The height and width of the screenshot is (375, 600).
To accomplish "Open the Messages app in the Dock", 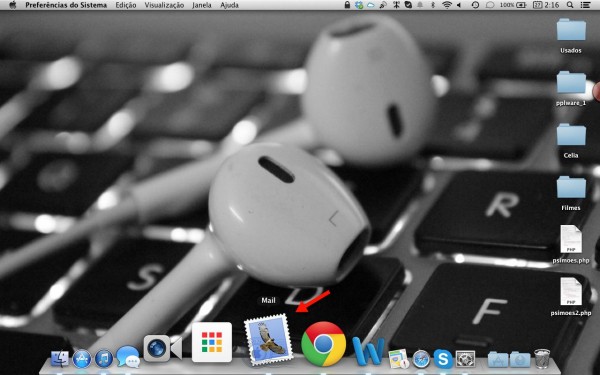I will [128, 357].
